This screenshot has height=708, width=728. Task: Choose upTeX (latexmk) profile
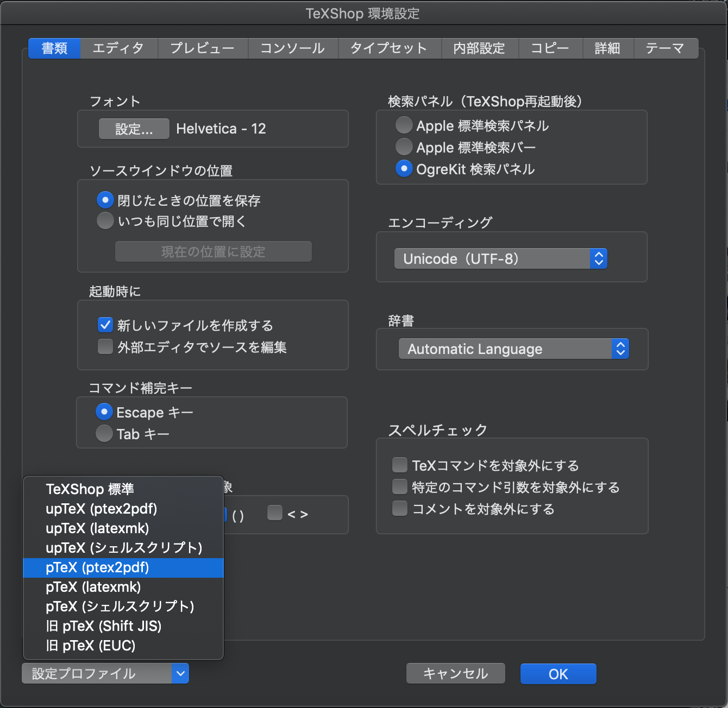coord(123,528)
